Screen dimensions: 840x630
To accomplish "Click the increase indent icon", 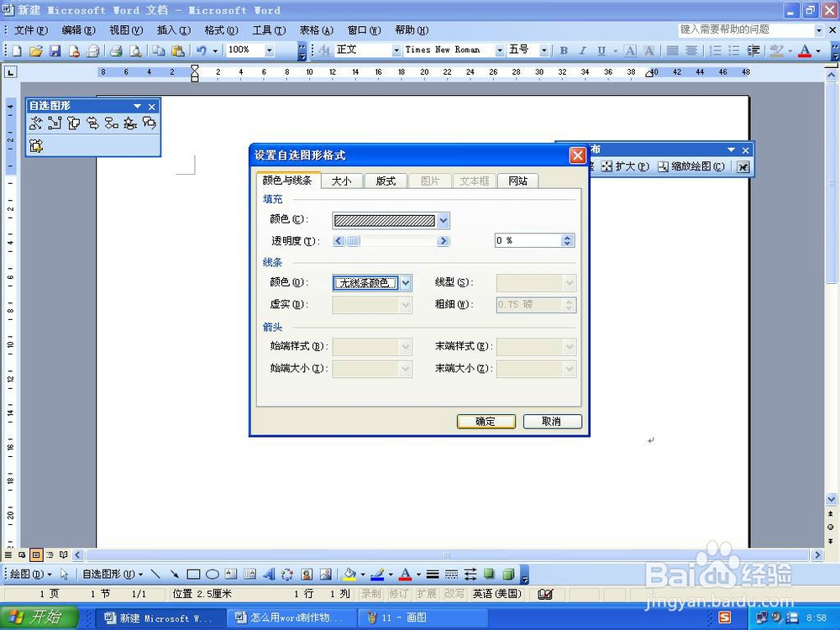I will click(x=753, y=50).
